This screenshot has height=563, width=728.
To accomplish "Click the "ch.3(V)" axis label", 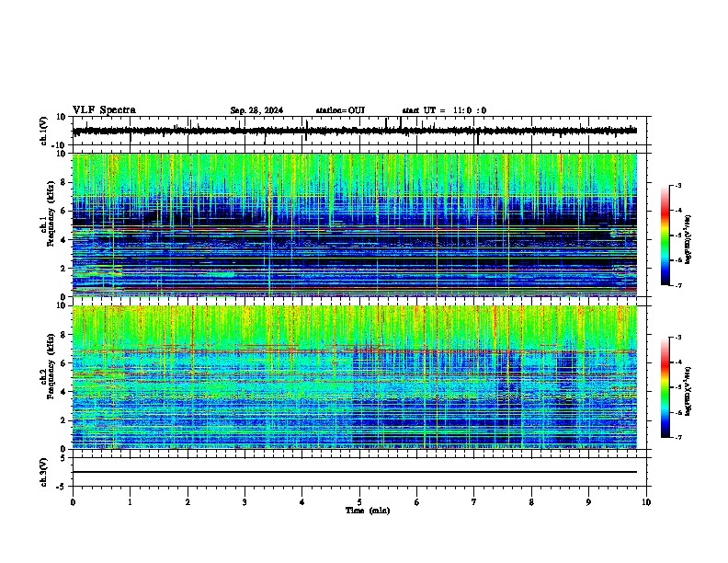I will point(43,473).
